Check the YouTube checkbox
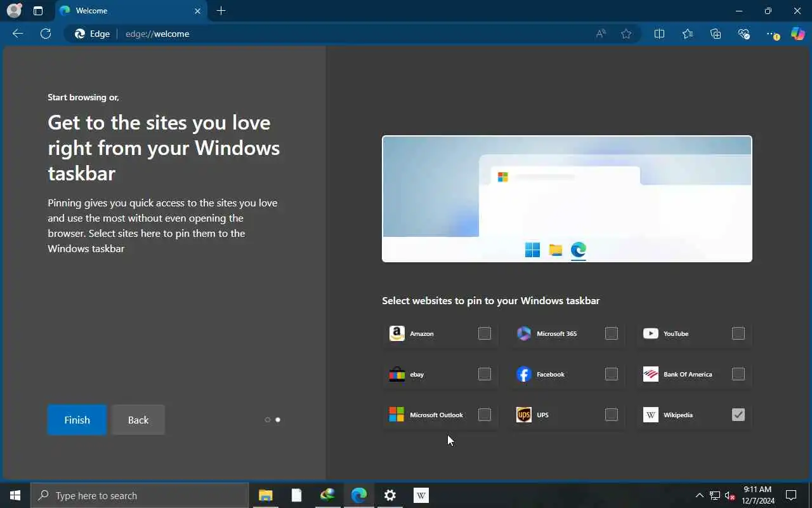Viewport: 812px width, 508px height. tap(738, 333)
